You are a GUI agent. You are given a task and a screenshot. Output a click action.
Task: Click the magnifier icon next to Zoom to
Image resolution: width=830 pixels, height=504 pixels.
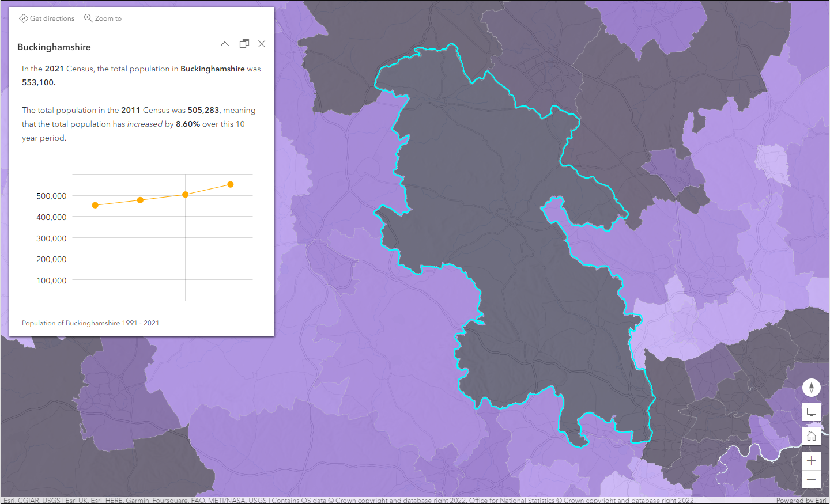click(x=88, y=18)
